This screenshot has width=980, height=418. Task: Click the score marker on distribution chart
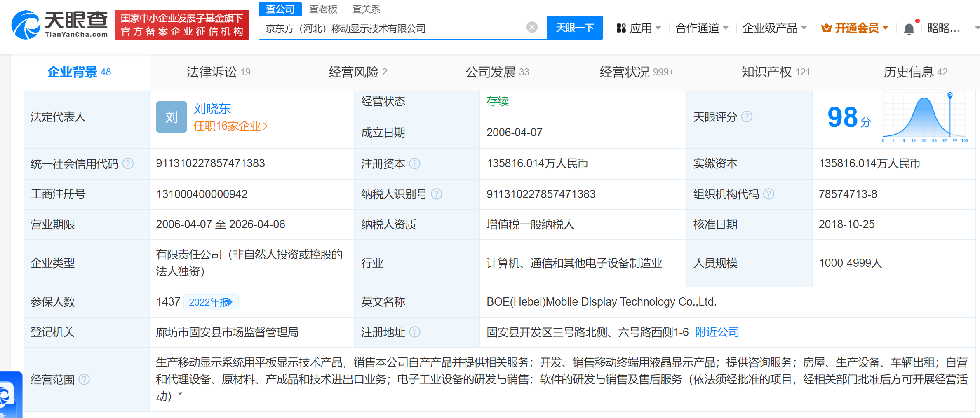click(x=950, y=95)
